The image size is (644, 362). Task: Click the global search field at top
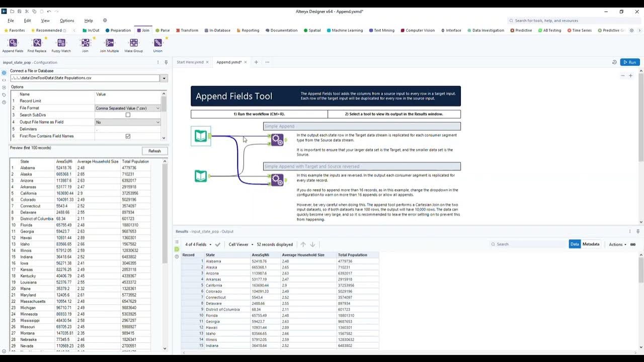pyautogui.click(x=574, y=21)
